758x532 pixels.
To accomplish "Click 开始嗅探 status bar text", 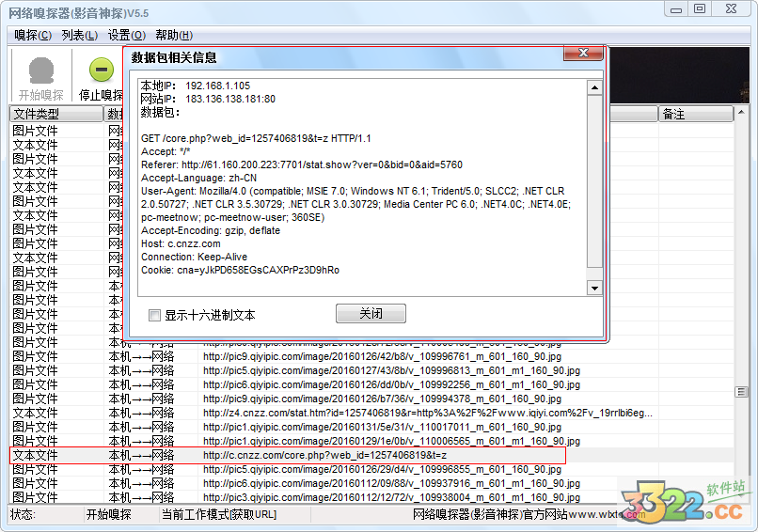I will click(108, 514).
